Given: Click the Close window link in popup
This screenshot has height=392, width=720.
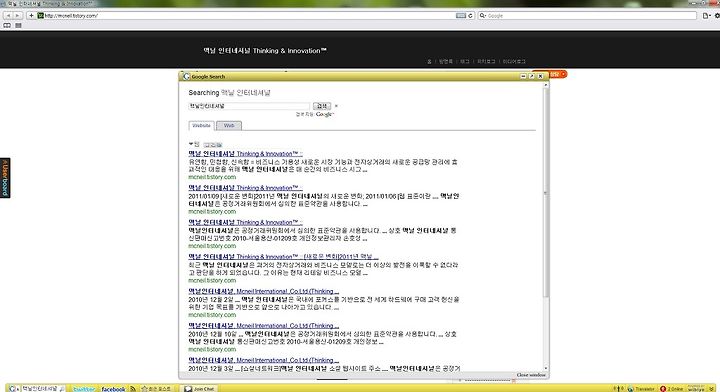Looking at the screenshot, I should click(x=531, y=375).
